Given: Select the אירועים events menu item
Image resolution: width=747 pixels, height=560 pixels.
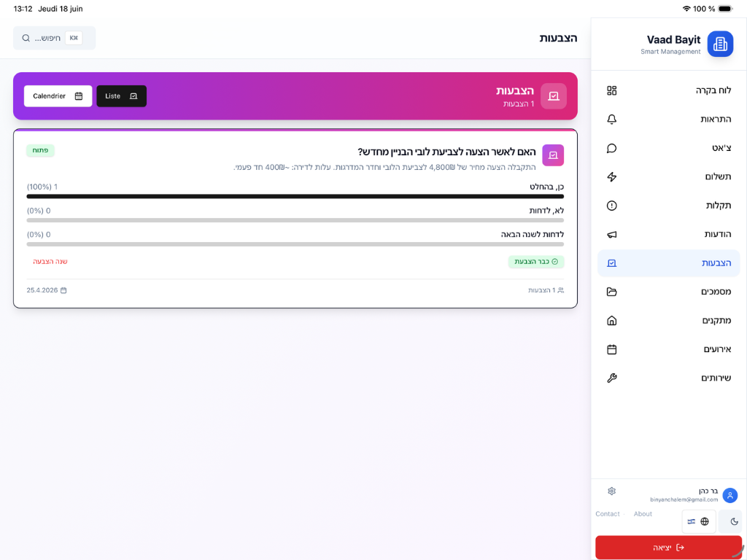Looking at the screenshot, I should [668, 349].
